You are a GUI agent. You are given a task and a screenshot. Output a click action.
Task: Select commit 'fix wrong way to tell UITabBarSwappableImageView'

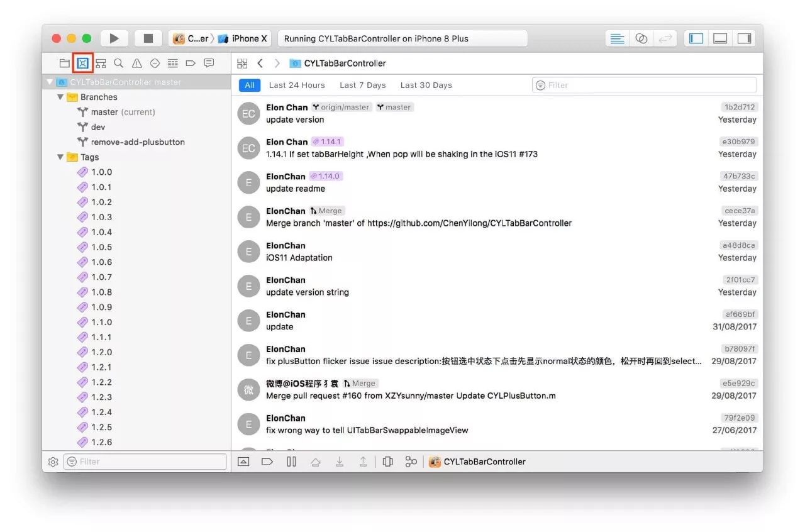[x=497, y=424]
